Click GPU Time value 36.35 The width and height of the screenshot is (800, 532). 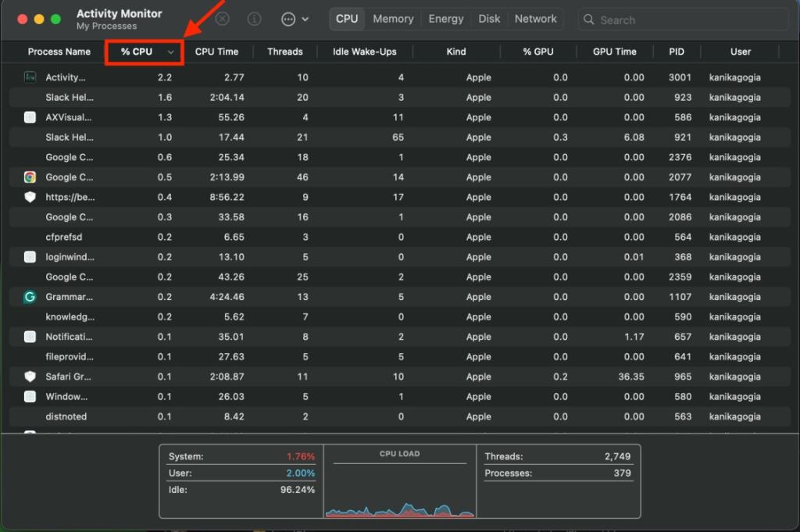pos(631,377)
